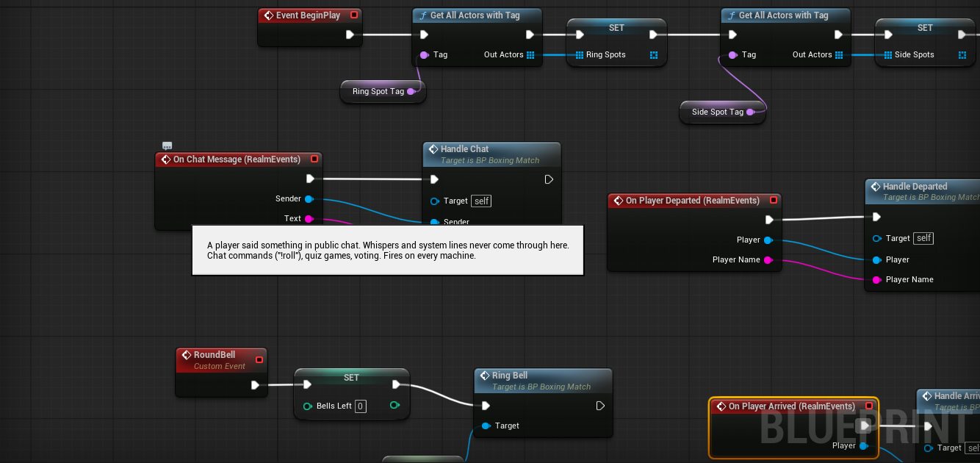Image resolution: width=980 pixels, height=463 pixels.
Task: Click the Handle Departed exec input pin
Action: (x=876, y=217)
